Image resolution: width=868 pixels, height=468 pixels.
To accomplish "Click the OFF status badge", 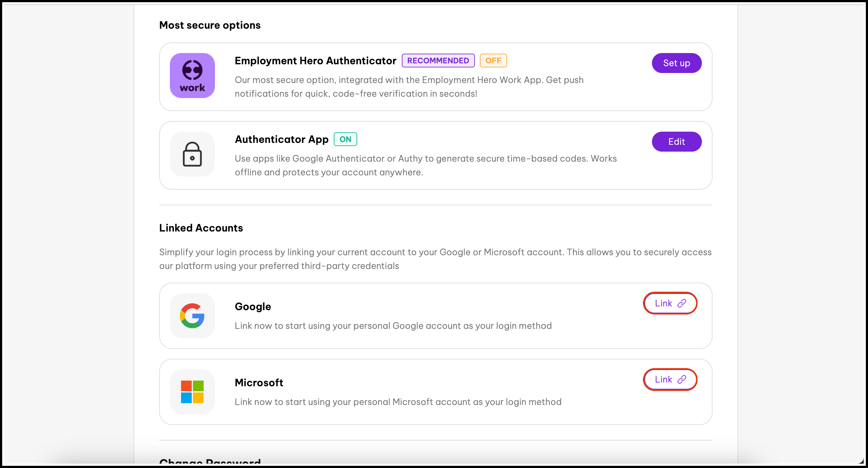I will pos(493,61).
